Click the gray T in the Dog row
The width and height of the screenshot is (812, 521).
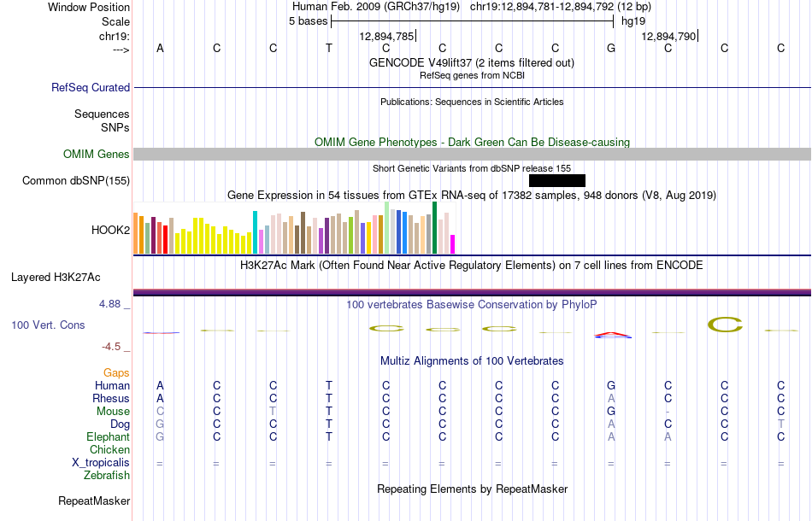[x=781, y=424]
